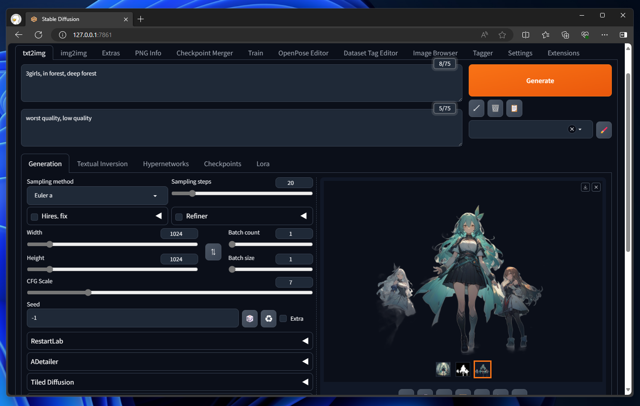Screen dimensions: 640x406
Task: Expand the Tiled Diffusion section
Action: click(170, 382)
